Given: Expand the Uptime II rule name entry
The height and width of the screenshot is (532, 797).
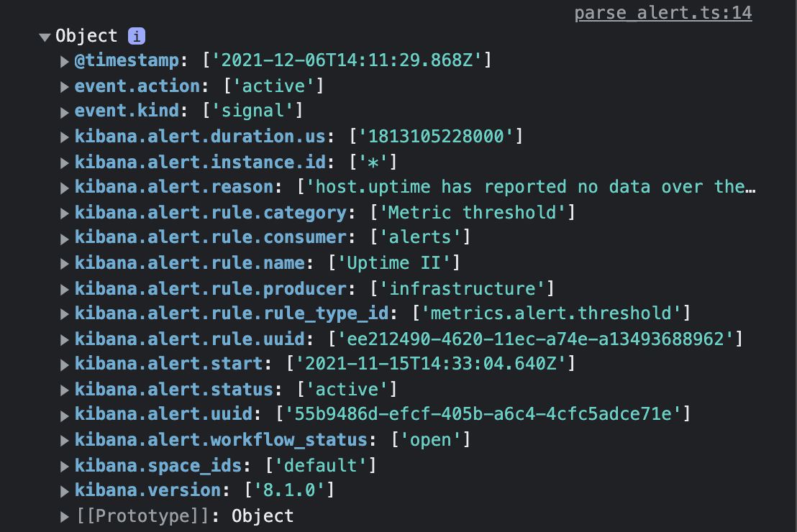Looking at the screenshot, I should pyautogui.click(x=65, y=263).
